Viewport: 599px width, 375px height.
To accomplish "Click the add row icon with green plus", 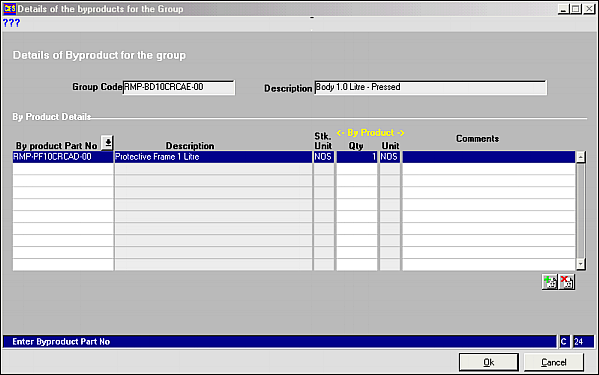I will (550, 282).
